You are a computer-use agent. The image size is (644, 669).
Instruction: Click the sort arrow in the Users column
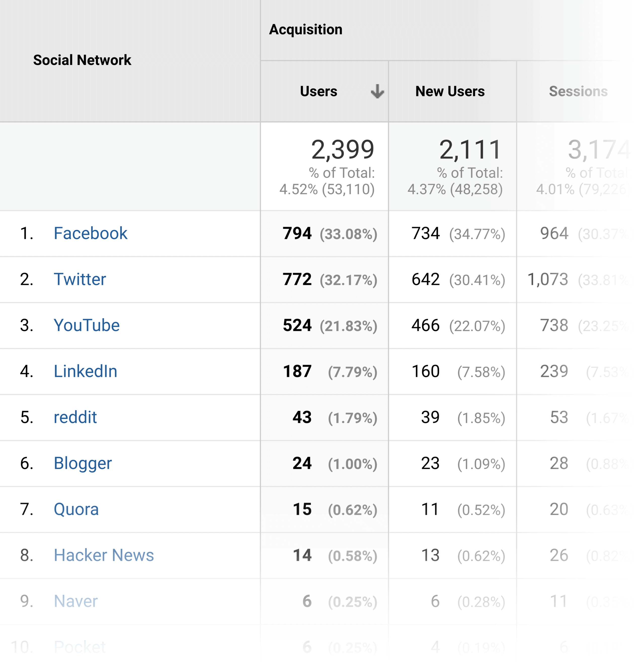[x=377, y=92]
